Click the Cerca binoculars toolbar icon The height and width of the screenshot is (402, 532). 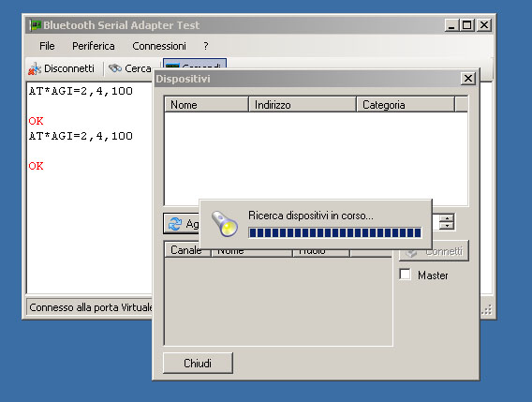point(115,68)
